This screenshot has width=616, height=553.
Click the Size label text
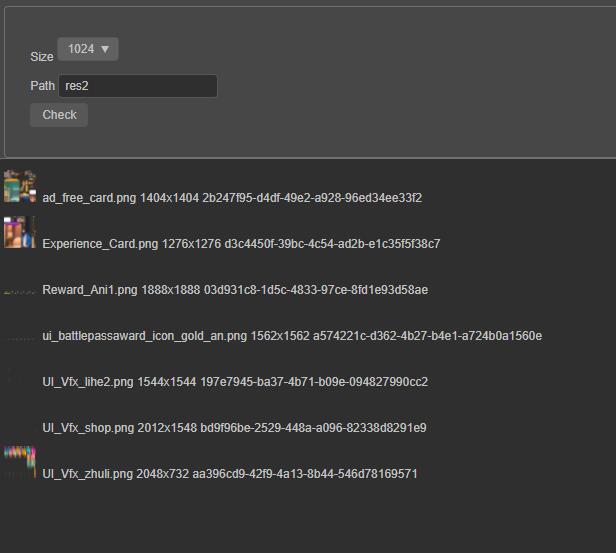[x=42, y=57]
